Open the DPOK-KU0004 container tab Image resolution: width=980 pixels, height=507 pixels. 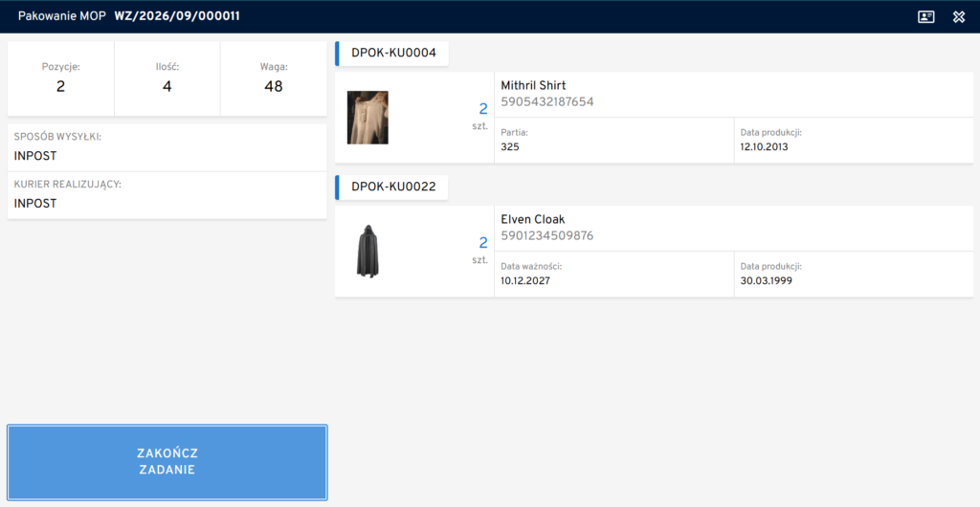pyautogui.click(x=391, y=53)
